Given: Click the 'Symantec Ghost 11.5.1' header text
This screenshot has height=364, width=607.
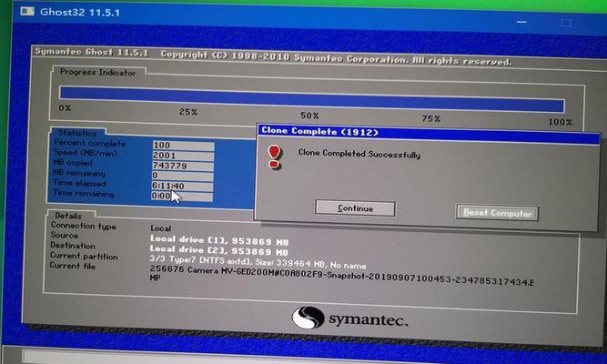Looking at the screenshot, I should [92, 52].
